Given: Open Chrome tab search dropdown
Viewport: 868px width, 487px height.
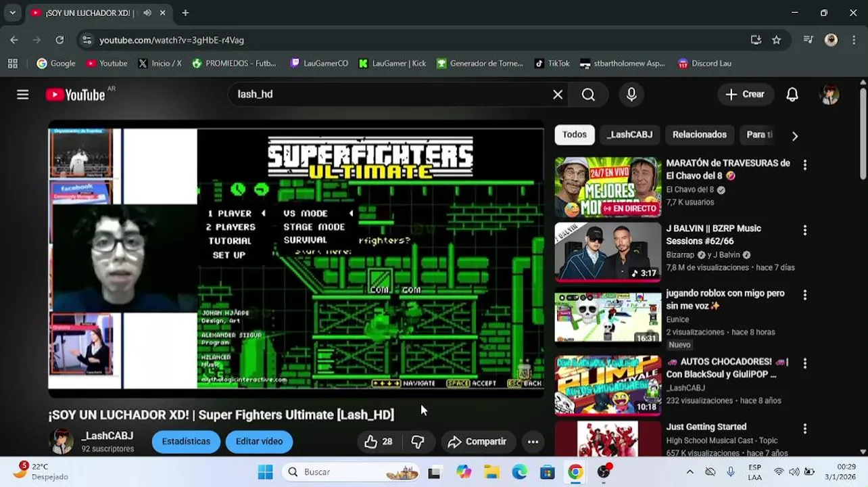Looking at the screenshot, I should tap(12, 13).
